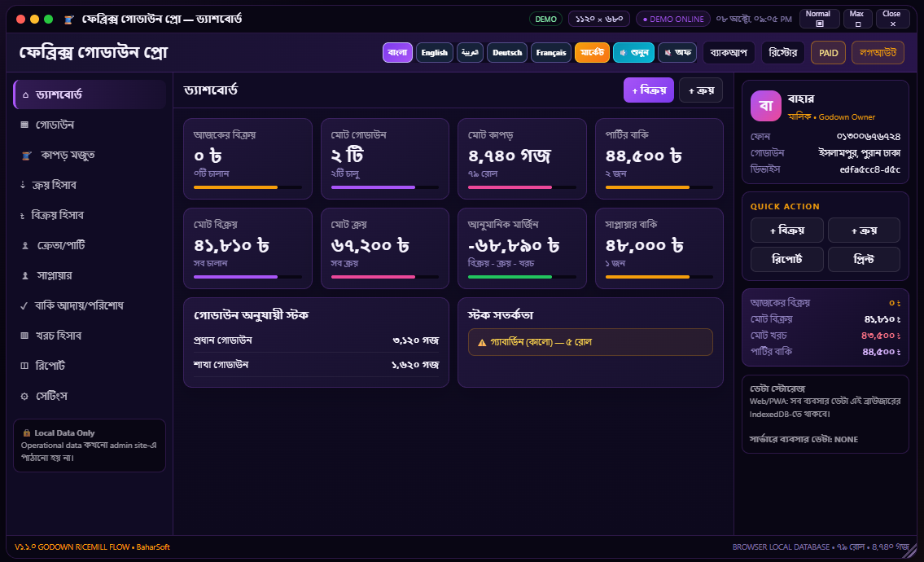Click the ব্যাকআপ button

coord(729,52)
